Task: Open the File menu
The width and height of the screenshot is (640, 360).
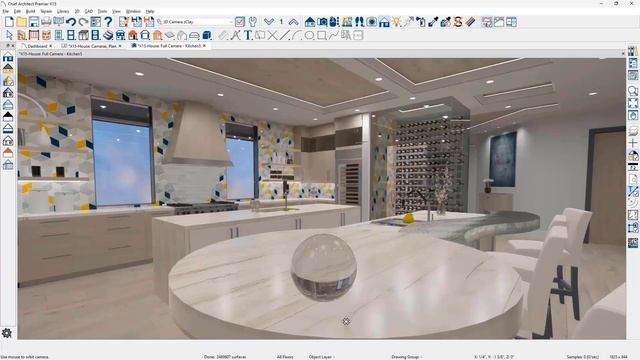Action: 6,11
